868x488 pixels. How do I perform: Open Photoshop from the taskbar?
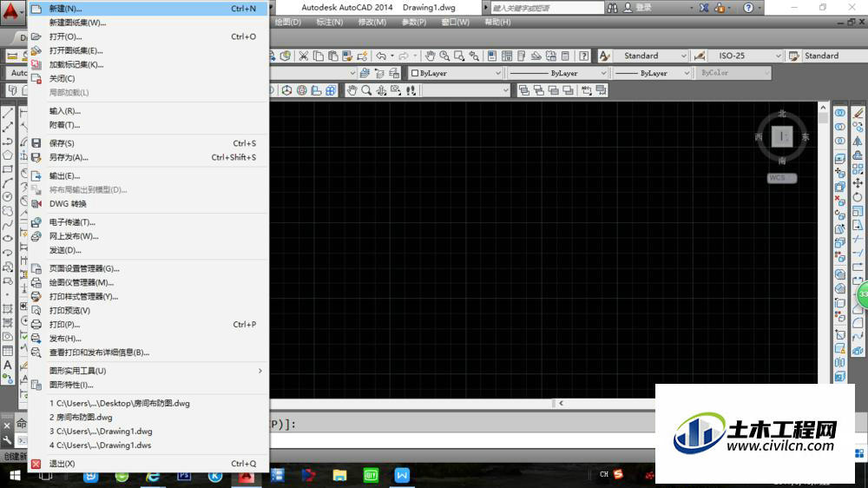pyautogui.click(x=184, y=475)
